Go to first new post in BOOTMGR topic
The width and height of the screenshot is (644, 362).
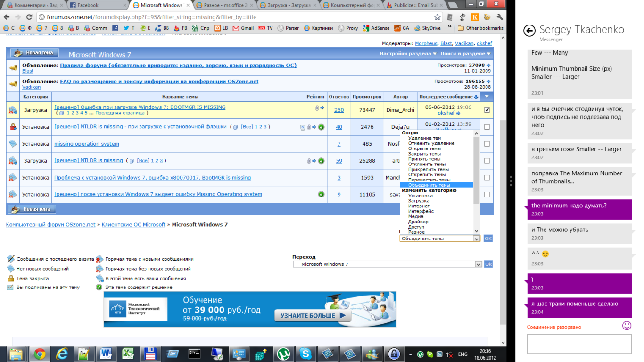pos(322,108)
